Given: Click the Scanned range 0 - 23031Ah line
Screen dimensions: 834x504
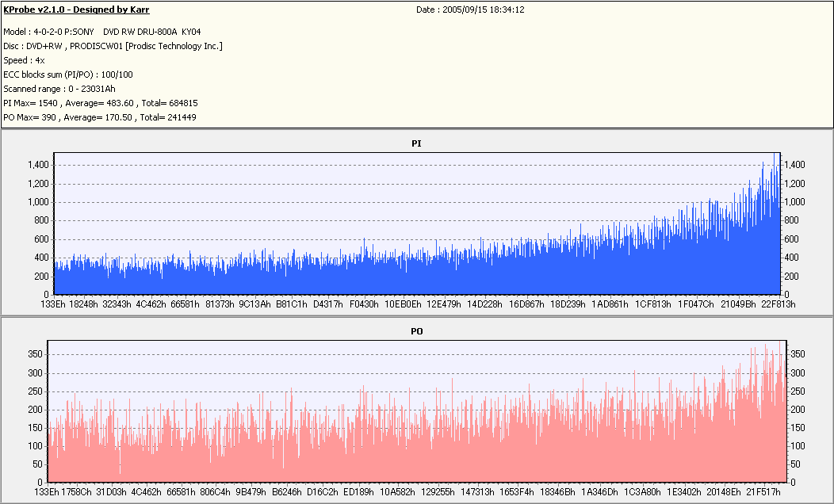Looking at the screenshot, I should coord(59,89).
